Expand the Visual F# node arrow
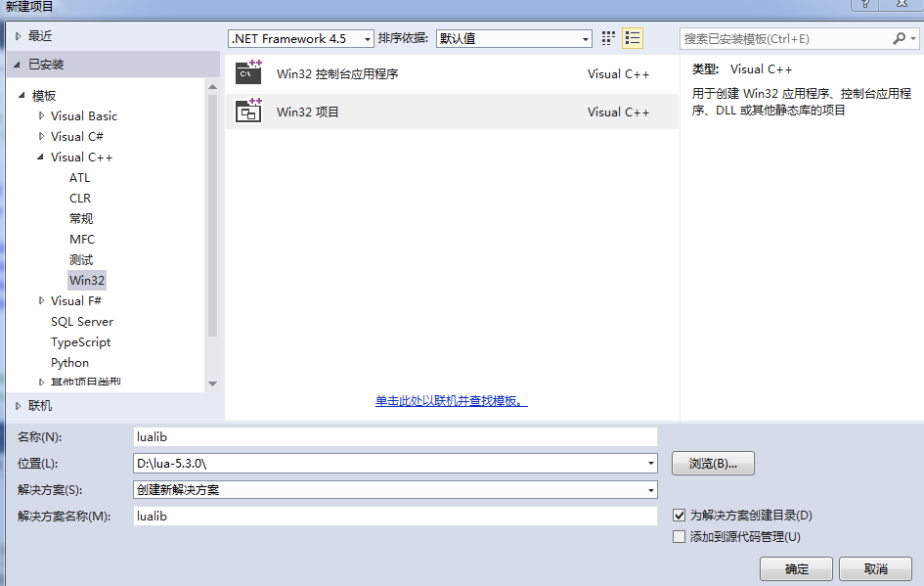Image resolution: width=924 pixels, height=586 pixels. tap(41, 300)
